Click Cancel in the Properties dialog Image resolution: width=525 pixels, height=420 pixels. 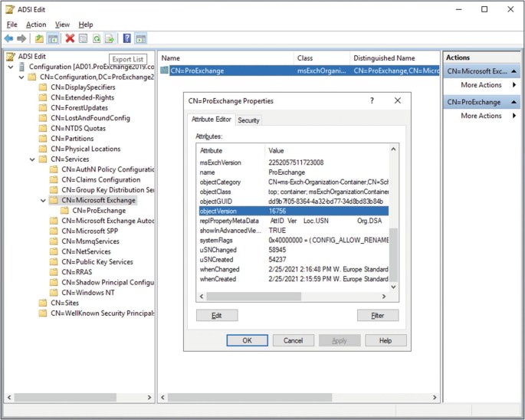pos(294,340)
